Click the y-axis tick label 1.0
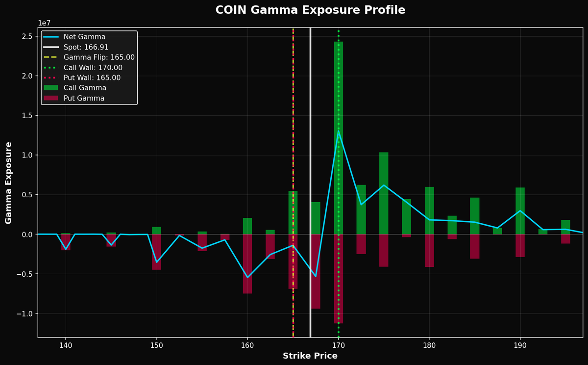 (x=28, y=155)
